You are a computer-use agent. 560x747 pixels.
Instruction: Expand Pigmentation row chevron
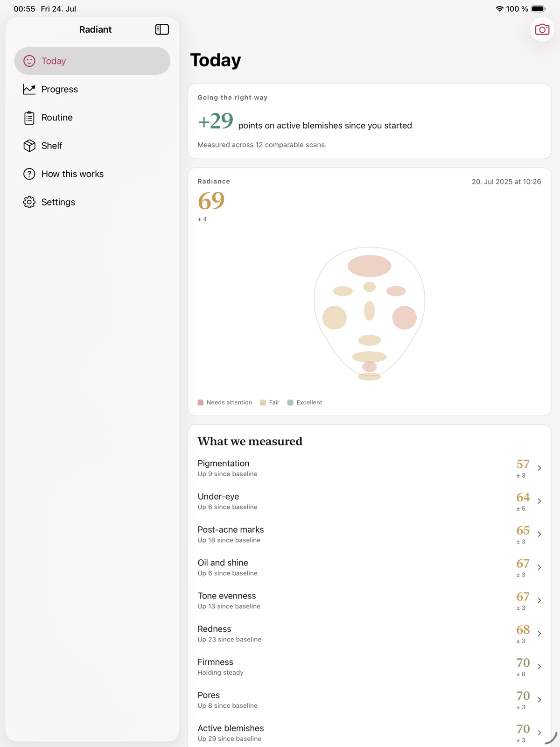[539, 468]
